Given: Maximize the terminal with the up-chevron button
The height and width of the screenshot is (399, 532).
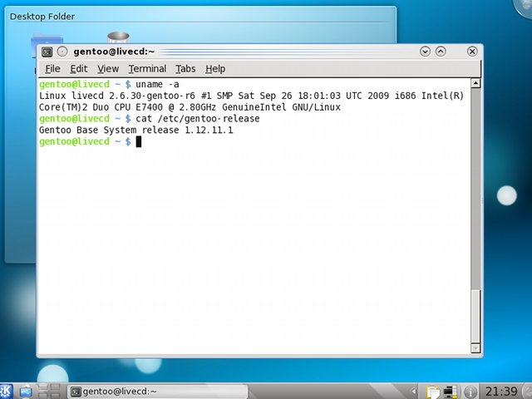Looking at the screenshot, I should 441,52.
